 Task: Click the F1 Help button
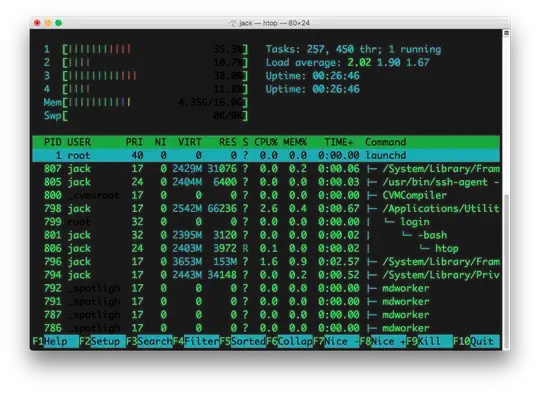coord(55,341)
